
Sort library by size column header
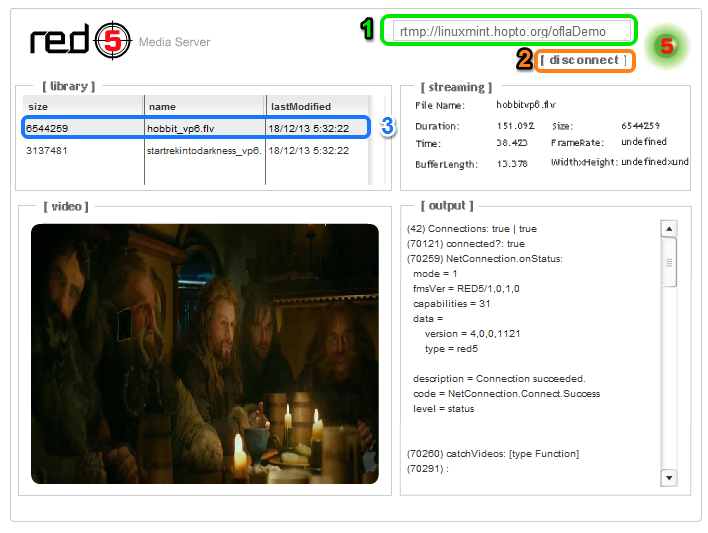(x=83, y=106)
